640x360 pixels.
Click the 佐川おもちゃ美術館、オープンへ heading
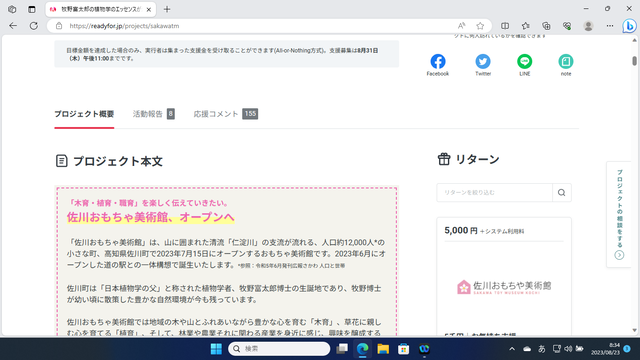(151, 217)
